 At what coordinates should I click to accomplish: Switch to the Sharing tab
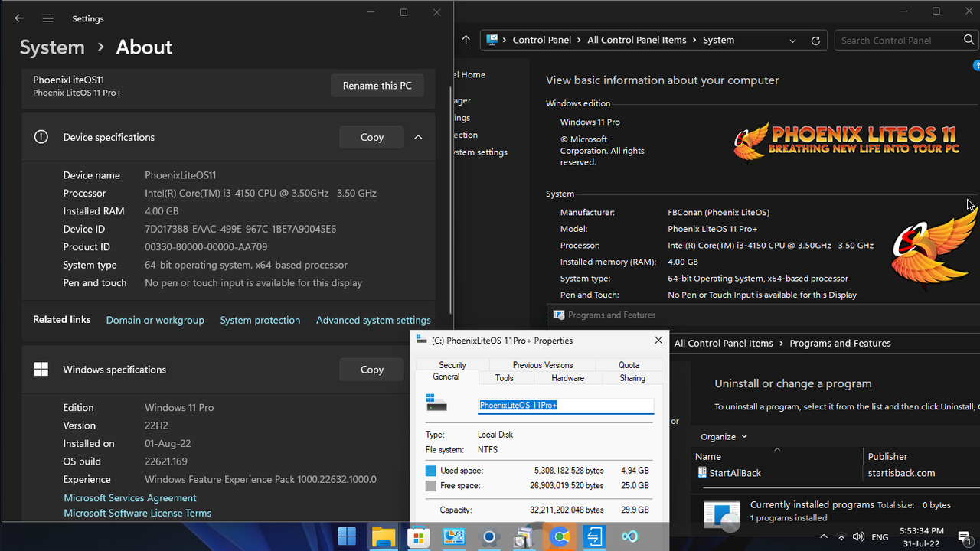[x=632, y=378]
